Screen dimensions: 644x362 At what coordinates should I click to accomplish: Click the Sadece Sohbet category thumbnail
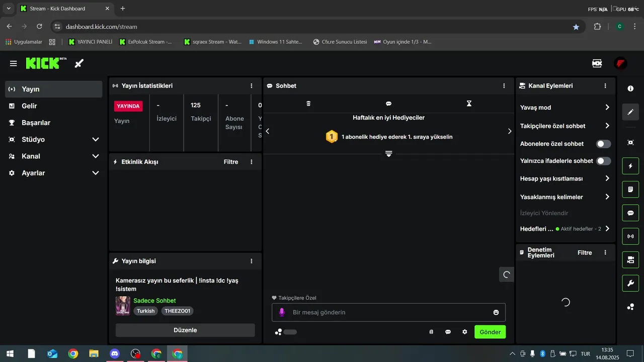123,306
